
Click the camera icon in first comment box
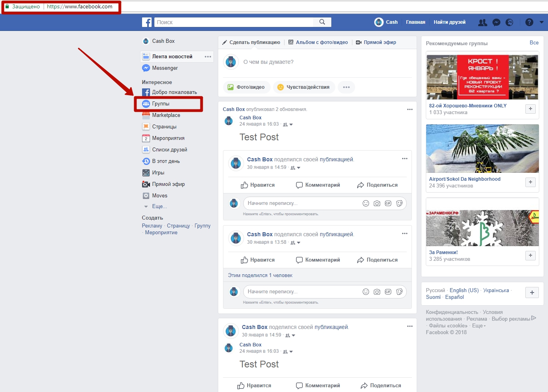(377, 203)
